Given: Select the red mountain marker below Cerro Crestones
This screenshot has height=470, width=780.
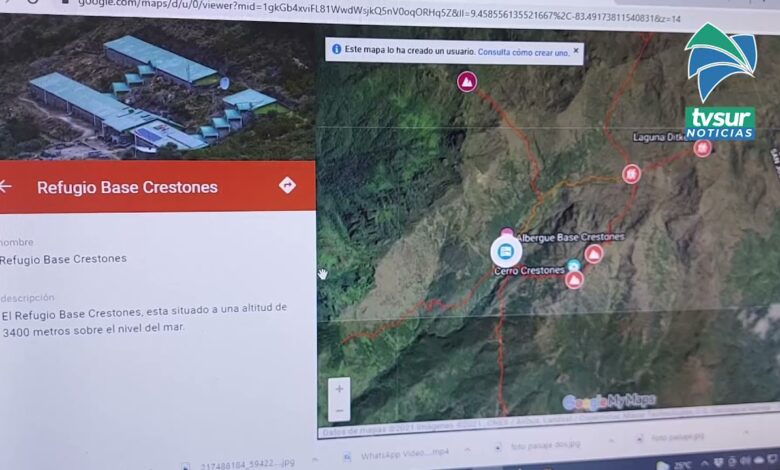Looking at the screenshot, I should click(x=574, y=280).
